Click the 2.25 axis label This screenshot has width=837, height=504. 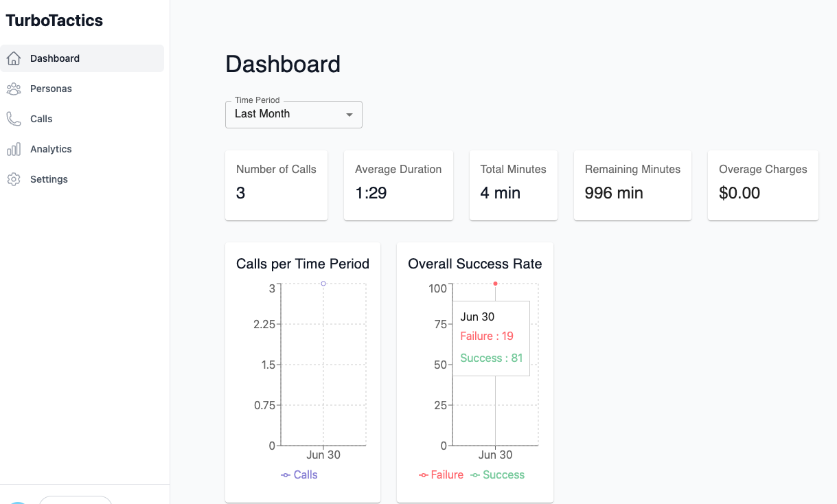point(264,324)
